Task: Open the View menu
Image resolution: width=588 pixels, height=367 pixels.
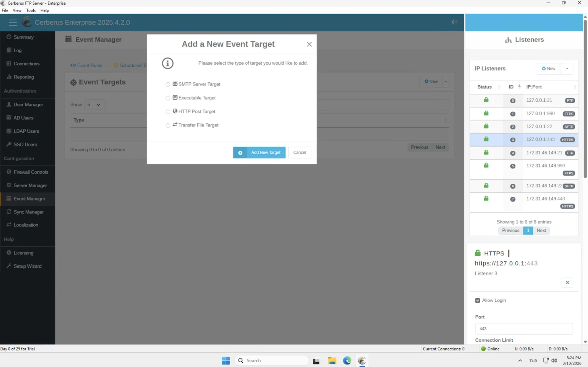Action: tap(17, 10)
